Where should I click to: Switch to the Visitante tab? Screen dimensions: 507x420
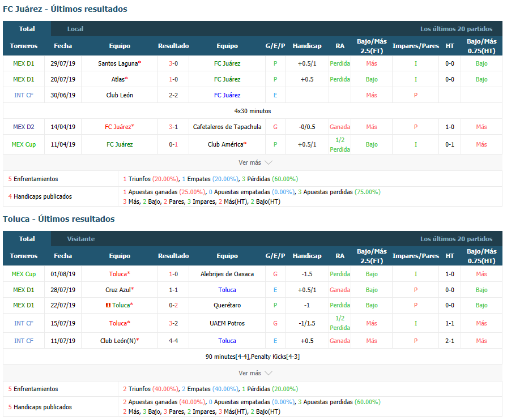81,239
